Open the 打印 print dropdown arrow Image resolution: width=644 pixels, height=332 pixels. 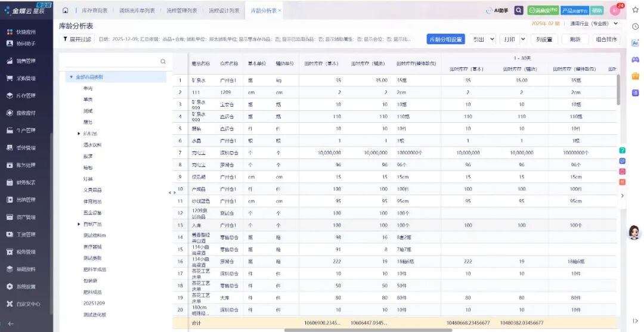pos(523,39)
